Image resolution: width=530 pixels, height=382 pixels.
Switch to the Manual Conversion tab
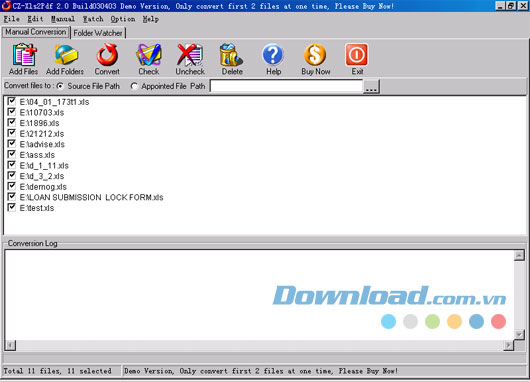click(35, 32)
